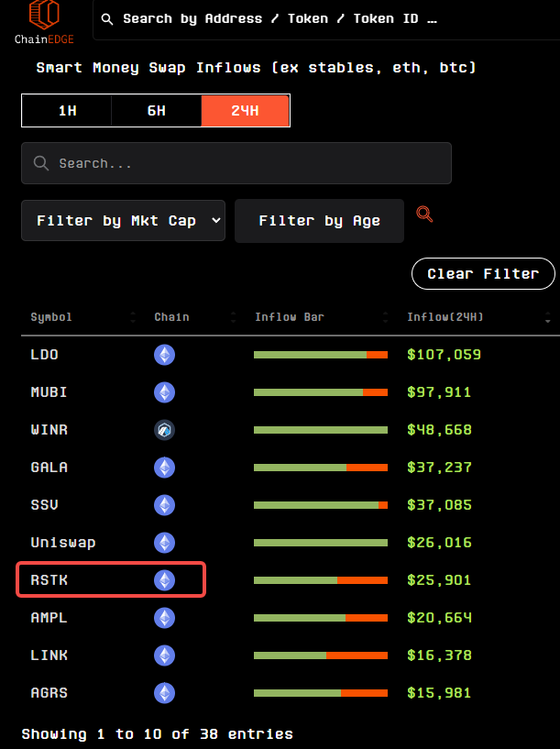Sort the table by Chain column
Image resolution: width=560 pixels, height=749 pixels.
[x=195, y=317]
